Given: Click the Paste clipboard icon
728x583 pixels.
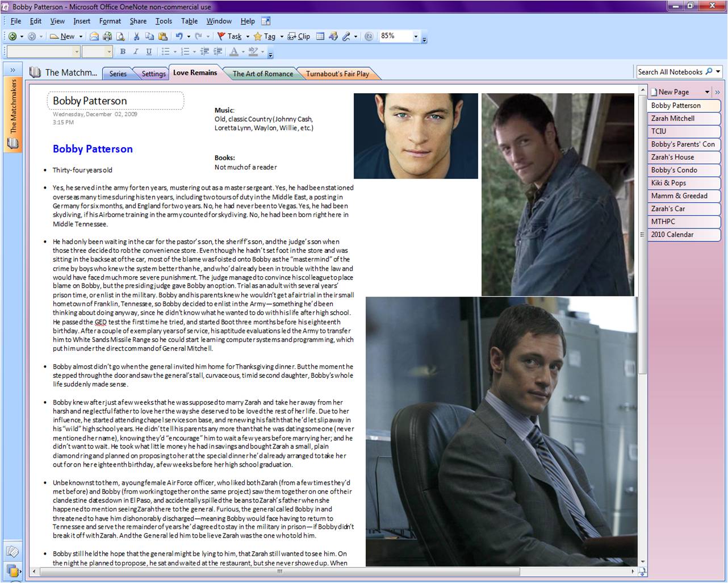Looking at the screenshot, I should point(163,36).
